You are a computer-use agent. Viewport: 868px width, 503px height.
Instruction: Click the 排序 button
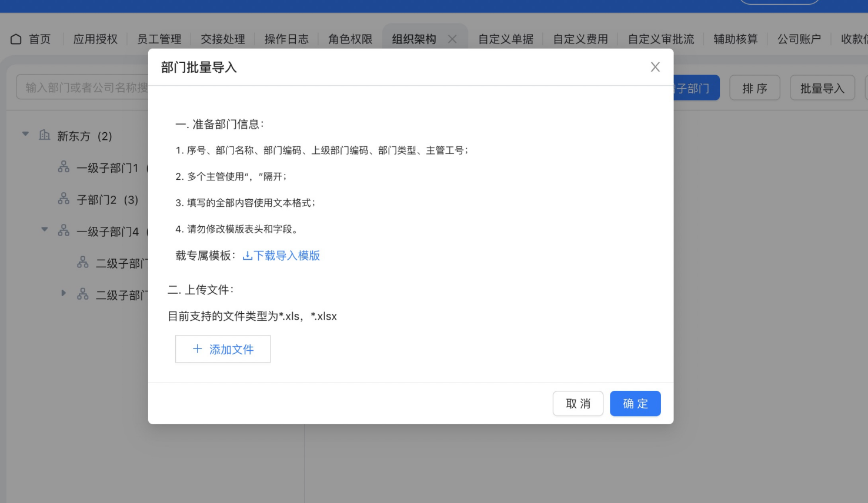pyautogui.click(x=755, y=88)
